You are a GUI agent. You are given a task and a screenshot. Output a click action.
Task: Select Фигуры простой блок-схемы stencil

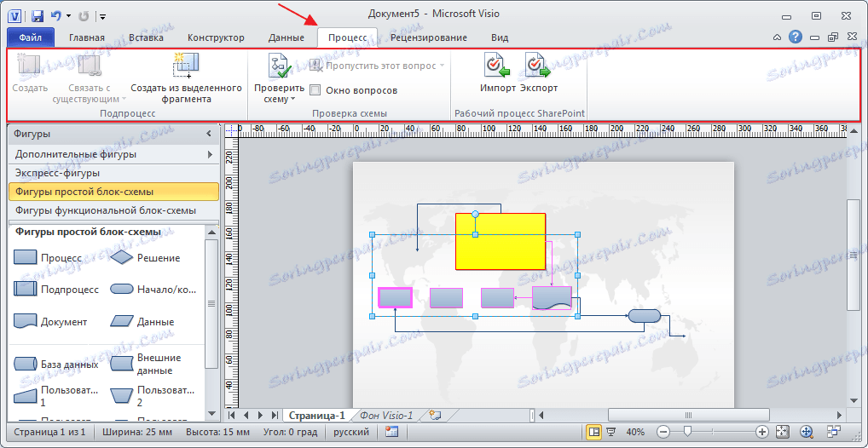[113, 192]
